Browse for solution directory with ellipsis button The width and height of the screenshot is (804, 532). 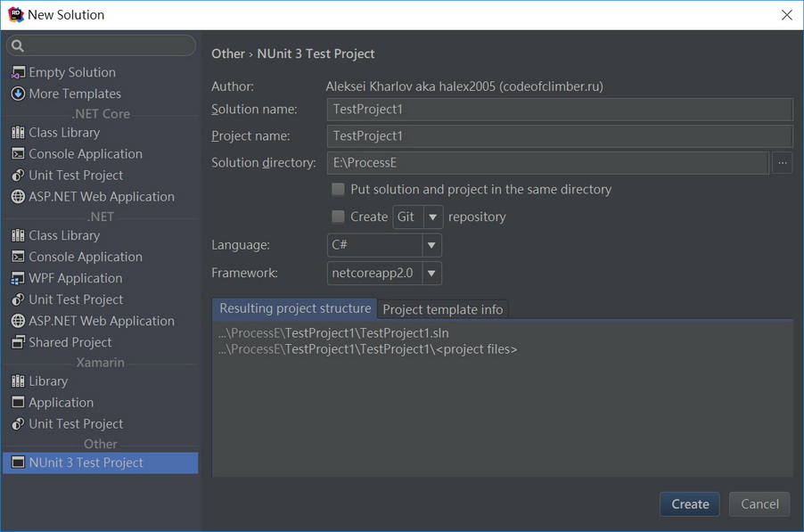(782, 163)
